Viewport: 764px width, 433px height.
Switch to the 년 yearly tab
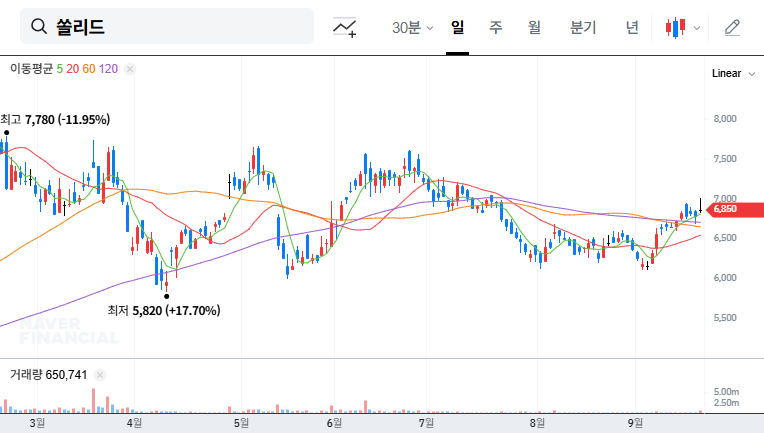point(632,28)
